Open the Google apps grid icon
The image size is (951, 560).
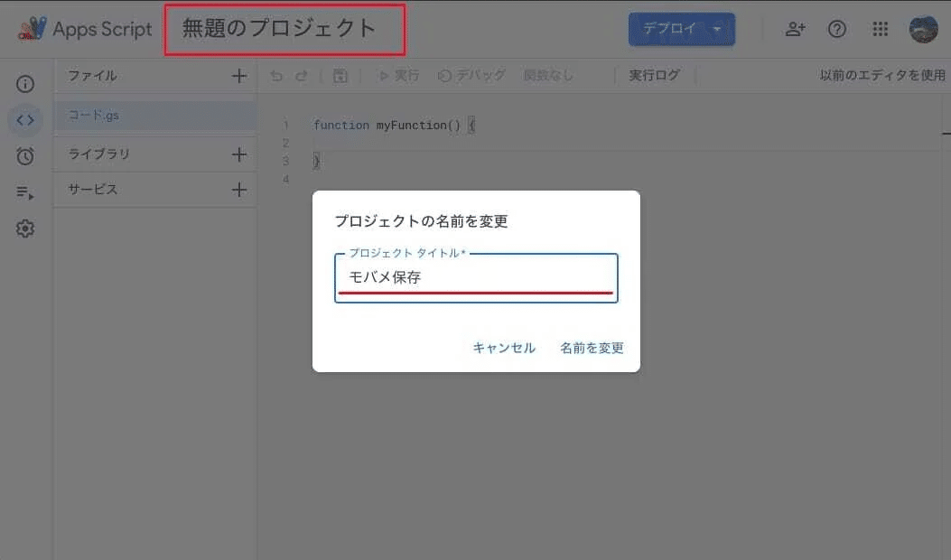(x=880, y=29)
